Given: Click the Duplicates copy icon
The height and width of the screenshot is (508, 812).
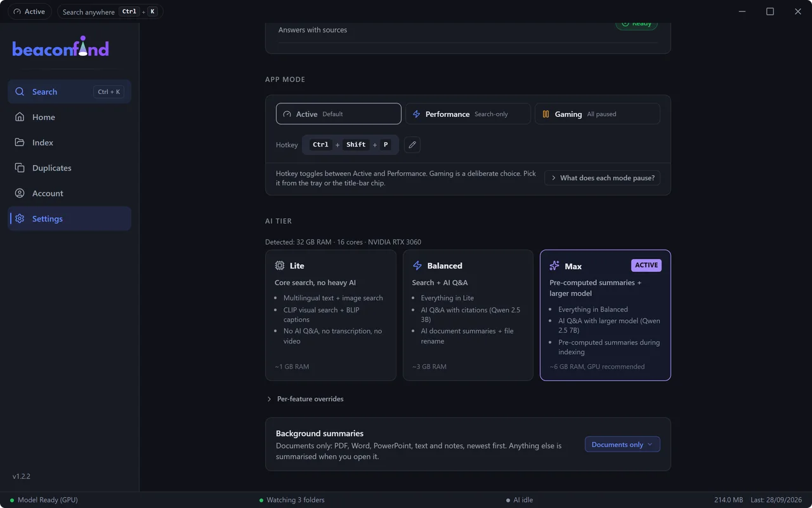Looking at the screenshot, I should (20, 168).
